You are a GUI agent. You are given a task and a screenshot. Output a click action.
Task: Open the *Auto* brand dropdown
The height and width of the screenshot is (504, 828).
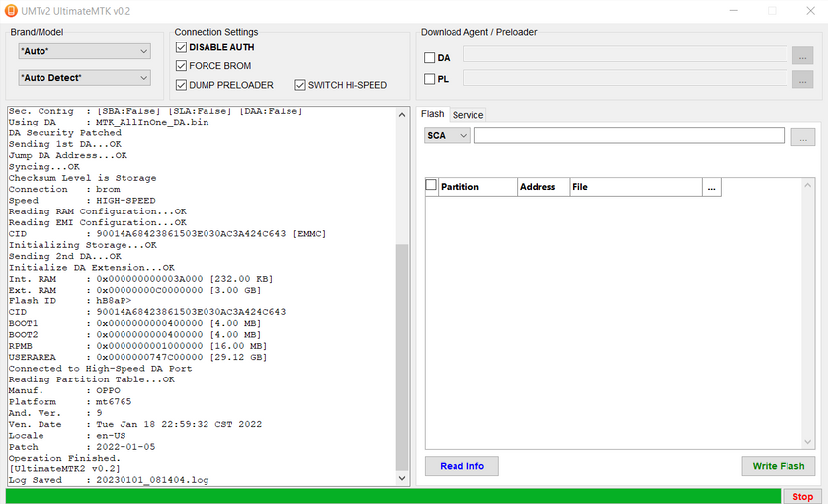click(x=85, y=51)
